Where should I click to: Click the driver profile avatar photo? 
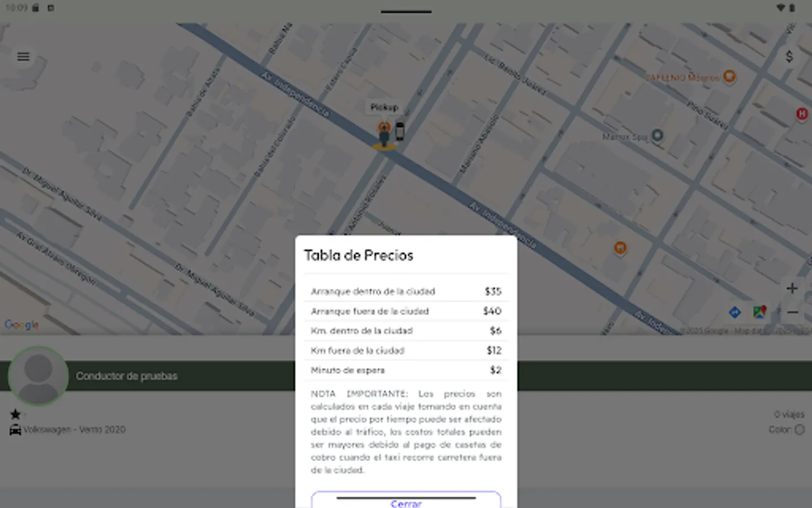pyautogui.click(x=38, y=375)
